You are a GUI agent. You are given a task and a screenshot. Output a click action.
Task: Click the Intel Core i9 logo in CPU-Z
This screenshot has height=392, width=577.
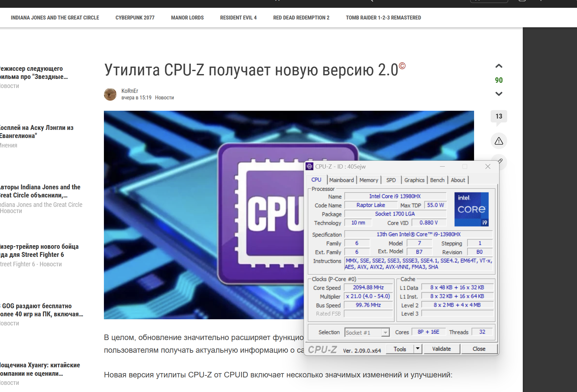[x=471, y=209]
